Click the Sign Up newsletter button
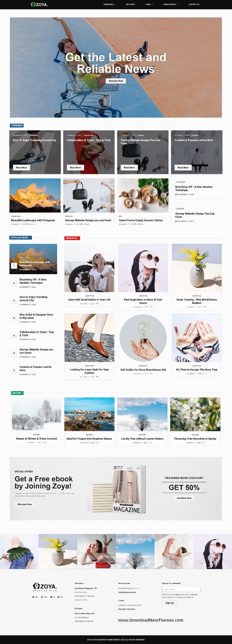The width and height of the screenshot is (232, 644). click(170, 603)
